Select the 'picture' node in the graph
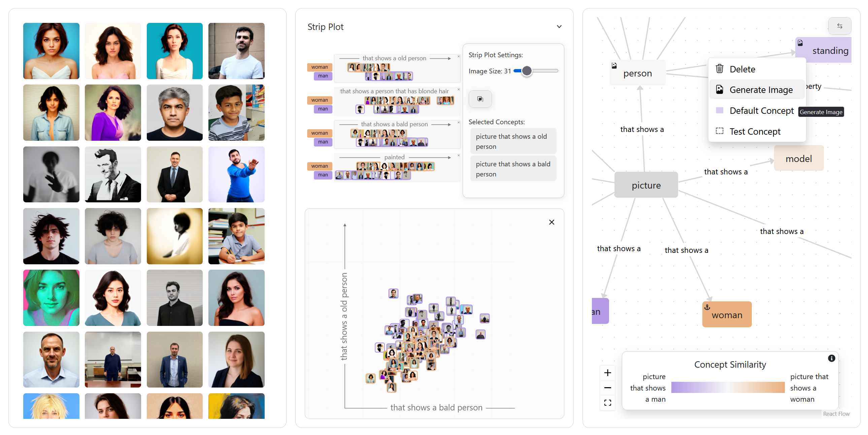 point(646,185)
